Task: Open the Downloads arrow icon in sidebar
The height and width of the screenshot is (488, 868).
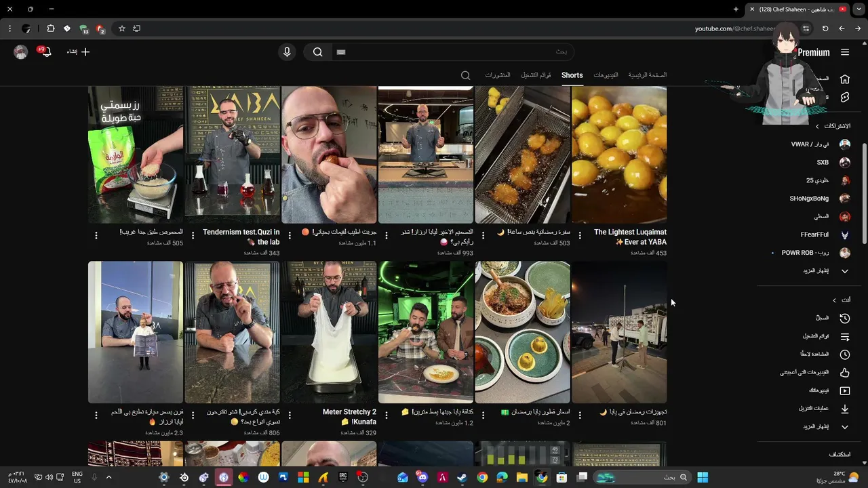Action: coord(845,409)
